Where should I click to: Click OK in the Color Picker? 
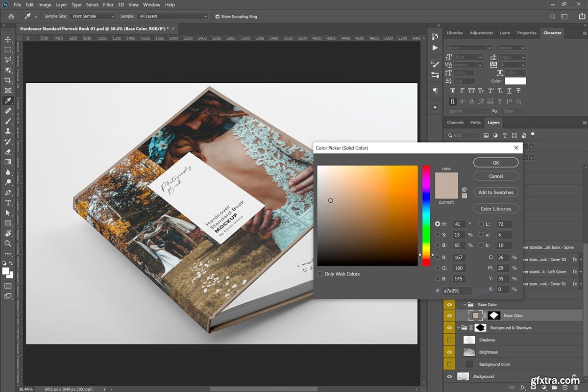tap(495, 163)
